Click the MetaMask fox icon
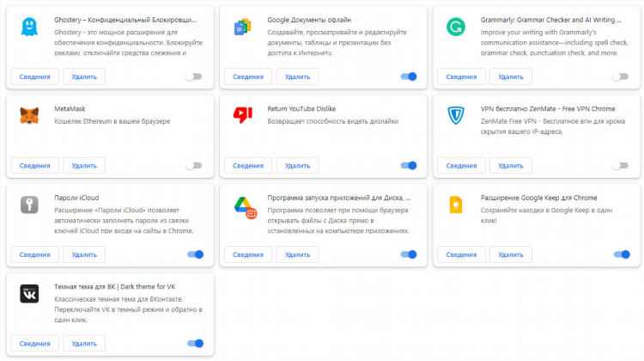Image resolution: width=644 pixels, height=361 pixels. point(29,115)
